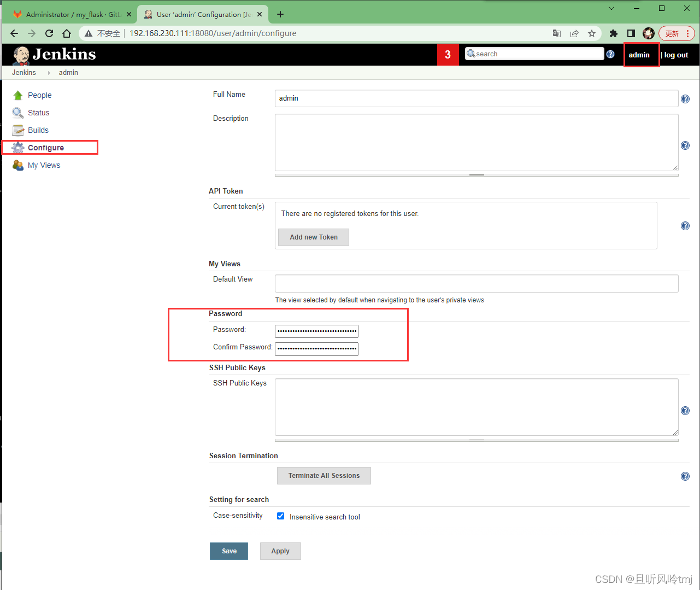Open the browser extensions puzzle icon
Screen dimensions: 700x590
point(614,33)
